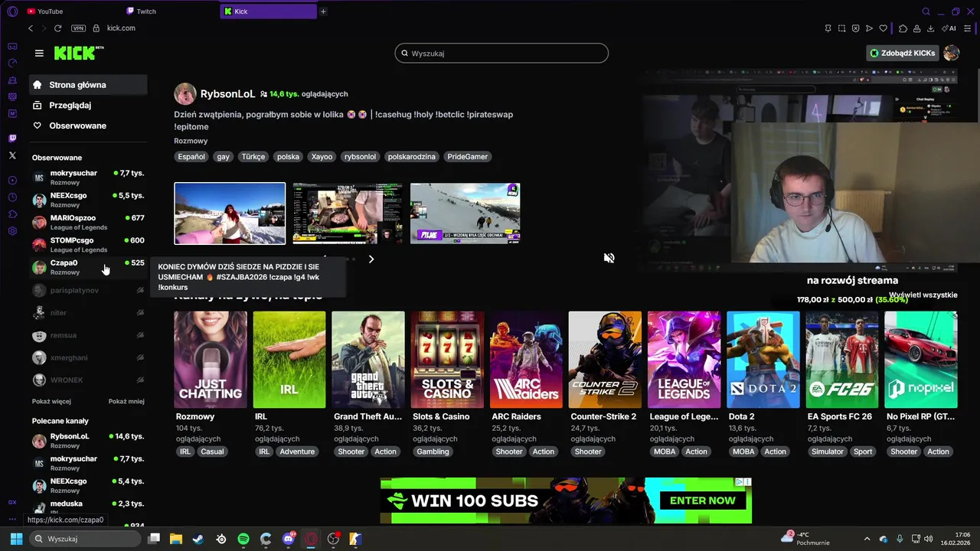The image size is (980, 551).
Task: Open STOMPcsgo in the followed list
Action: point(89,245)
